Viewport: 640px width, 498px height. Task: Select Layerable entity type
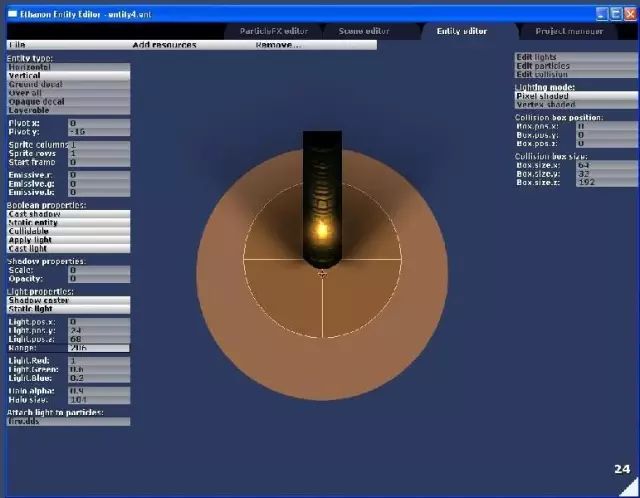coord(69,110)
